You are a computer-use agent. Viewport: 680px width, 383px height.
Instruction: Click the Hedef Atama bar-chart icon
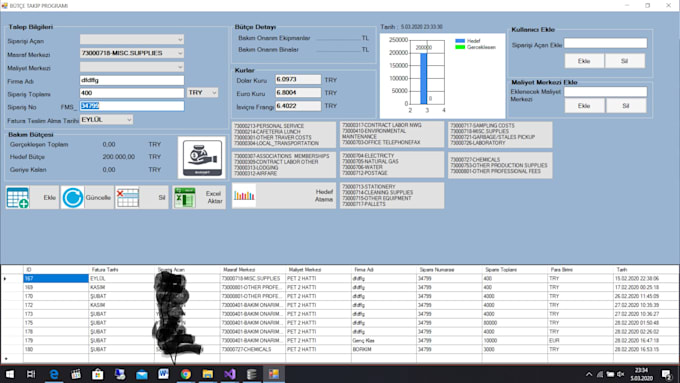[244, 196]
